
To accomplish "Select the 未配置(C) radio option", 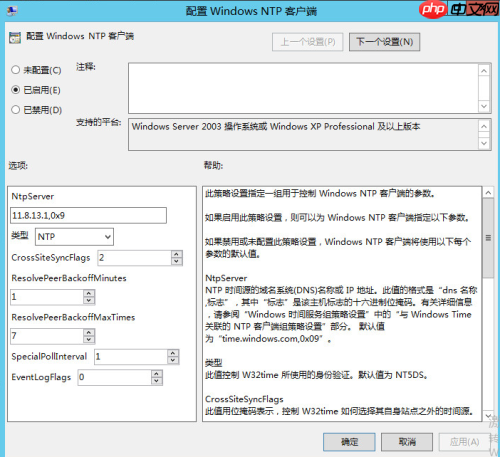I will point(15,70).
